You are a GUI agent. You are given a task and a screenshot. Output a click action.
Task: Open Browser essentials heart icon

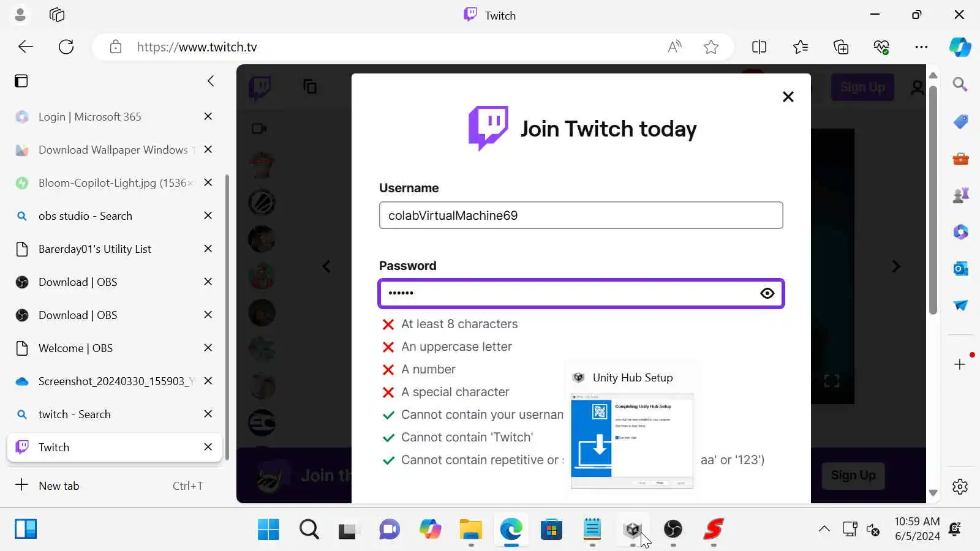coord(881,47)
